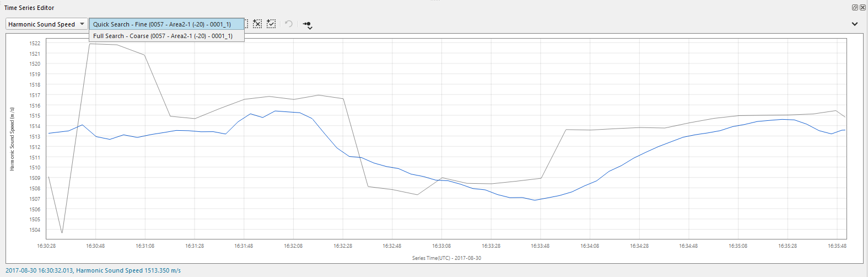
Task: Click the 16:30:28 time axis label
Action: [x=46, y=246]
